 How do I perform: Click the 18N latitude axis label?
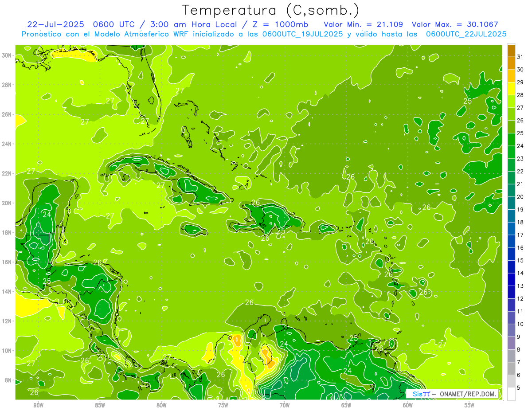(x=8, y=232)
